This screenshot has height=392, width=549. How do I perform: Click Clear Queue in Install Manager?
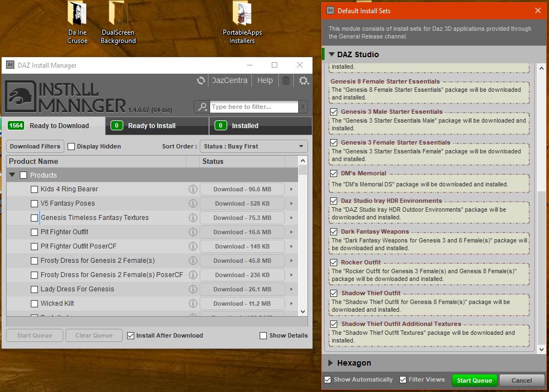click(x=94, y=335)
